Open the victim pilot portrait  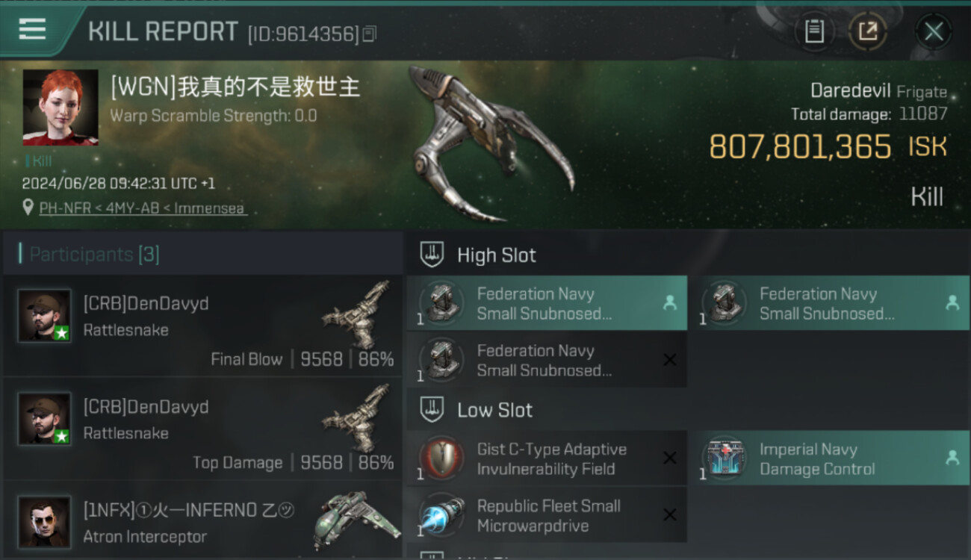tap(61, 108)
